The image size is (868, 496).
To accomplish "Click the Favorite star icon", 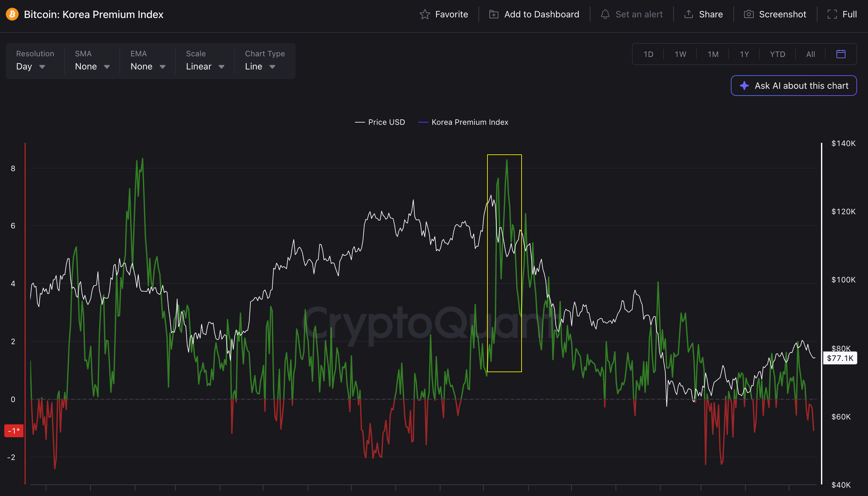I will click(425, 14).
